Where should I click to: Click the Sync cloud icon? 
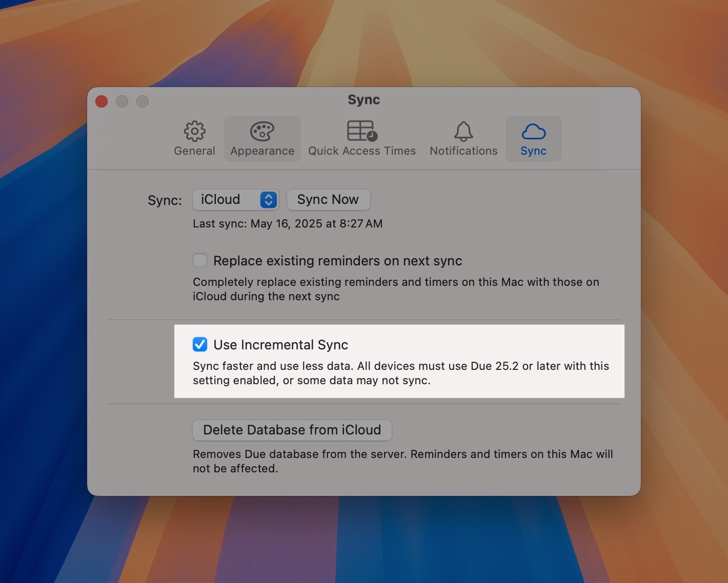coord(533,132)
